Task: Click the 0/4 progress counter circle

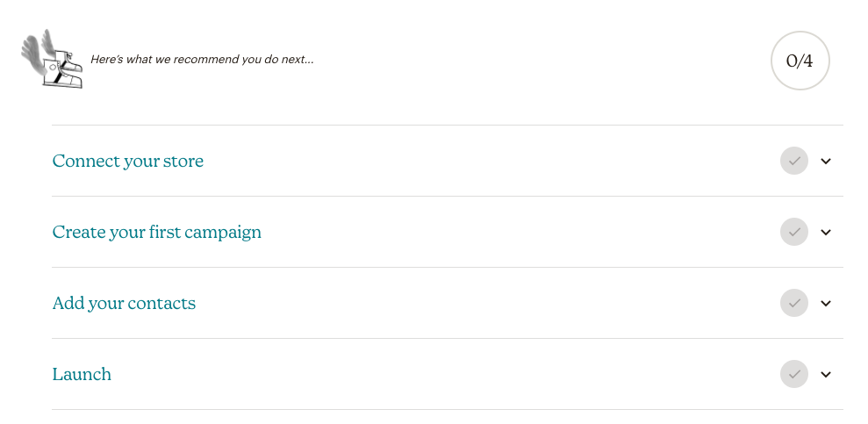Action: pos(800,61)
